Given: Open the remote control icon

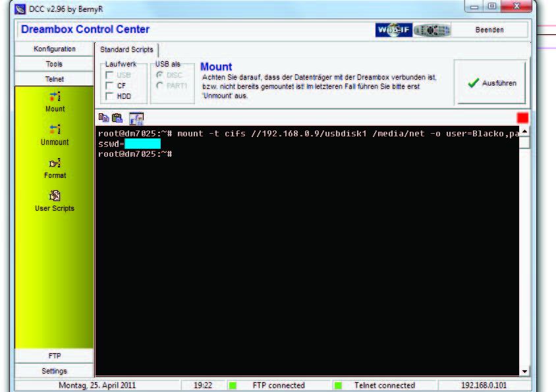Looking at the screenshot, I should point(433,30).
